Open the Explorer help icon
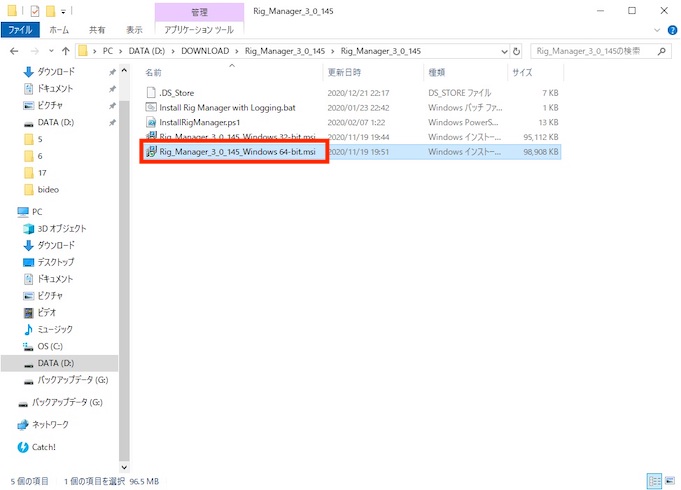 (x=672, y=30)
